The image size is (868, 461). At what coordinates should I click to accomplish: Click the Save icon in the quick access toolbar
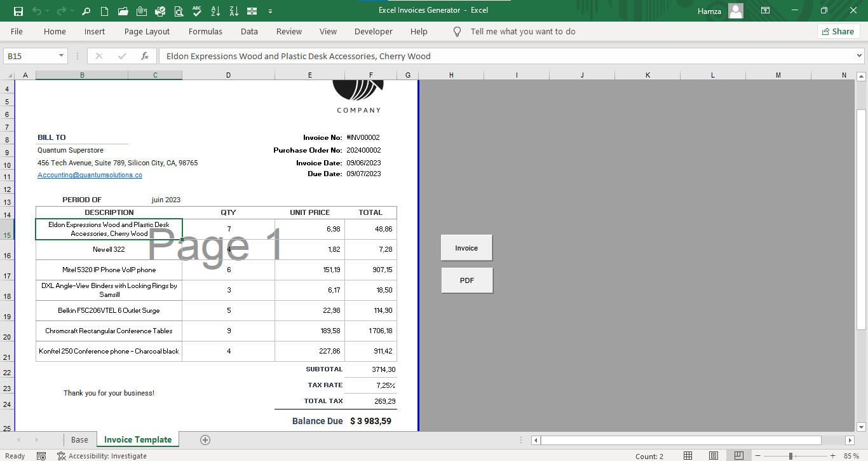(x=18, y=11)
